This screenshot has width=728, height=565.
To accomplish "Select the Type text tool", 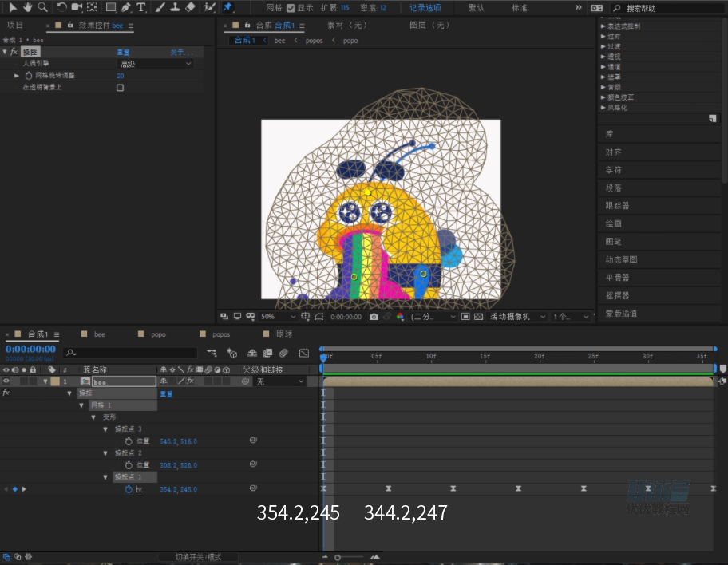I will click(x=141, y=7).
